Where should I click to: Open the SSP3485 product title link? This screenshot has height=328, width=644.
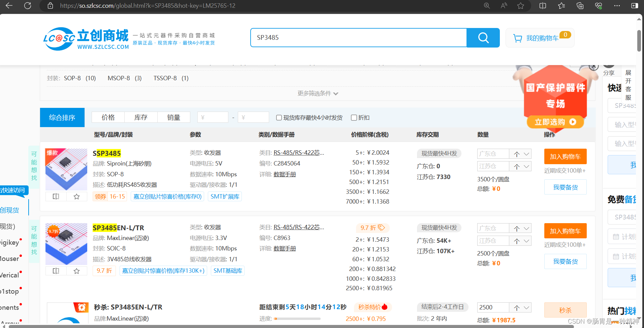click(x=107, y=153)
